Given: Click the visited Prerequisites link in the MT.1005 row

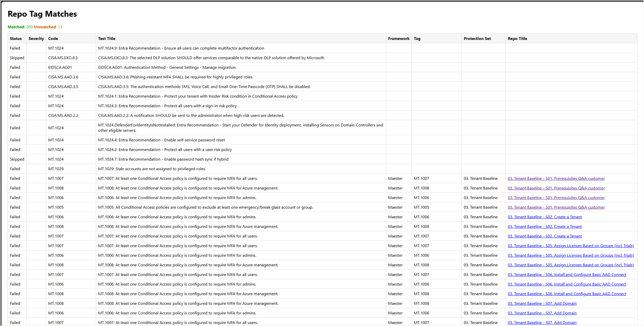Looking at the screenshot, I should tap(556, 207).
